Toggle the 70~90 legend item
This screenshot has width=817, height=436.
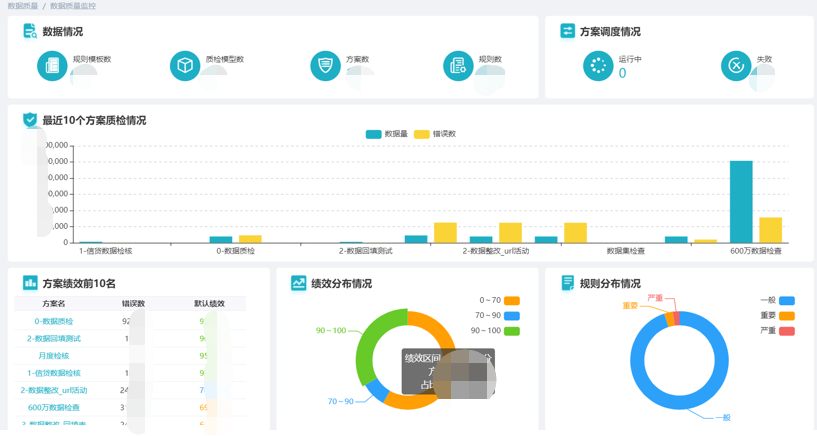tap(497, 316)
